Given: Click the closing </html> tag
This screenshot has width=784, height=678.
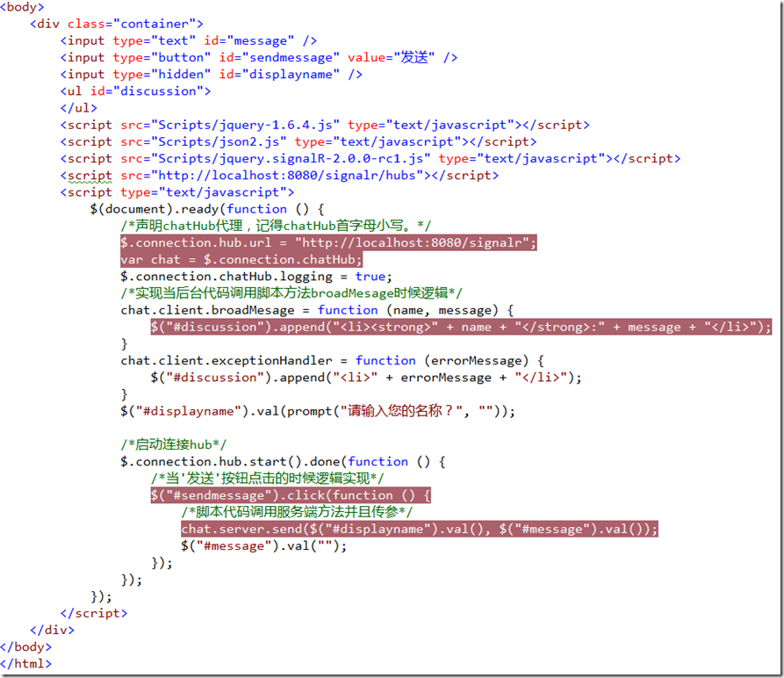Looking at the screenshot, I should [26, 664].
